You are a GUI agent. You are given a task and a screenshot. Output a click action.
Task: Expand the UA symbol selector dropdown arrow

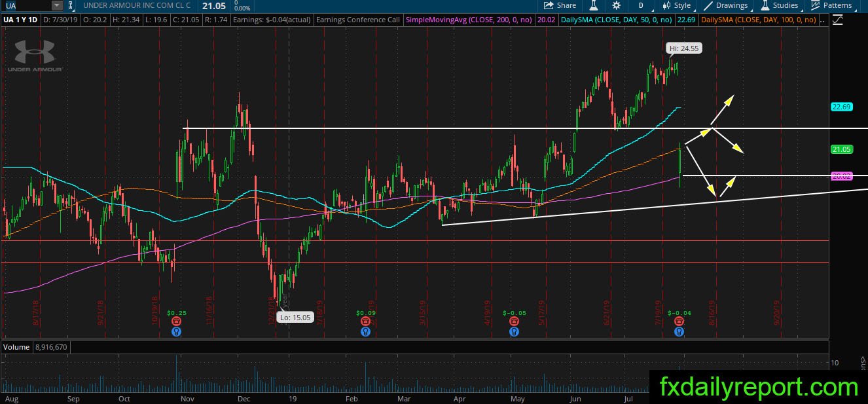pos(56,5)
